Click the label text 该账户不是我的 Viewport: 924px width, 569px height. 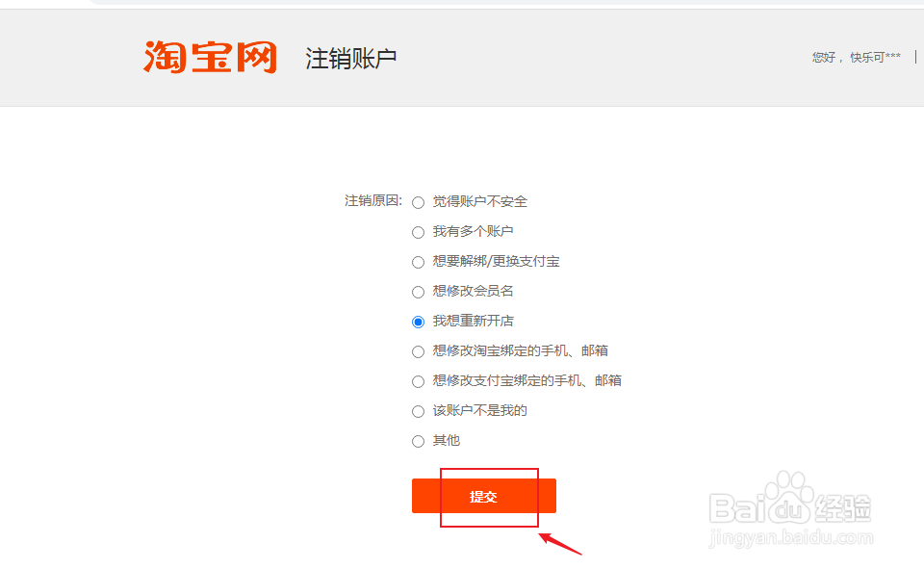(x=479, y=410)
